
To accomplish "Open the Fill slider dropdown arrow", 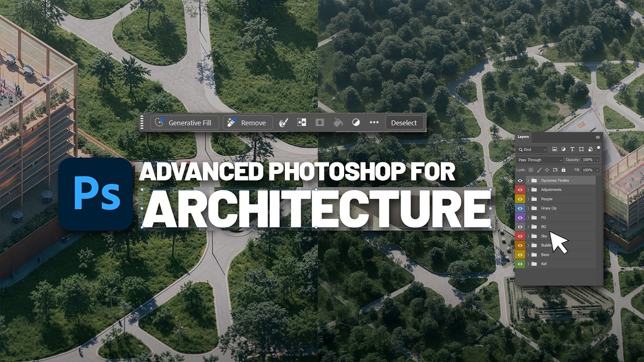I will click(597, 170).
